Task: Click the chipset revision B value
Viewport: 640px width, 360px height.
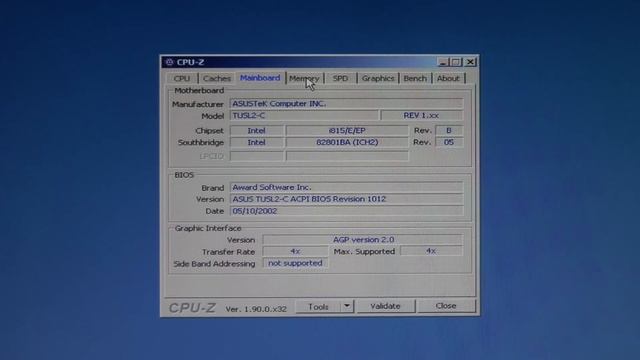Action: pyautogui.click(x=449, y=131)
